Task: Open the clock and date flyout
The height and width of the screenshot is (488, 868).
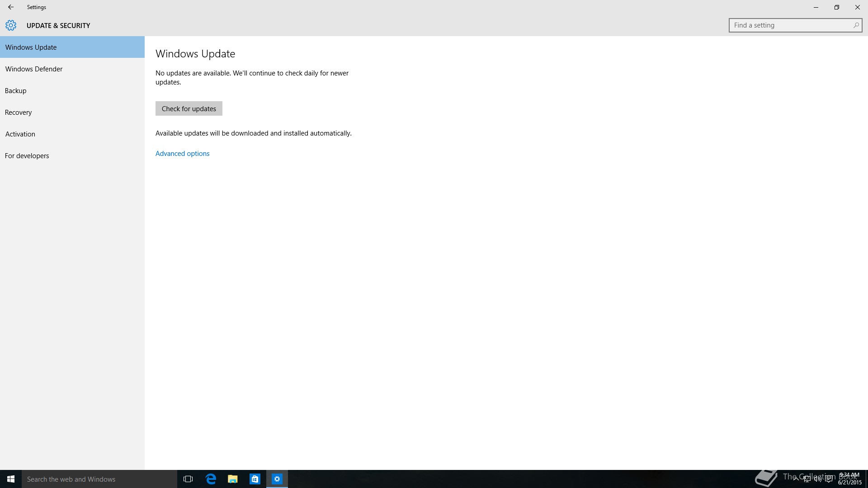Action: point(850,479)
